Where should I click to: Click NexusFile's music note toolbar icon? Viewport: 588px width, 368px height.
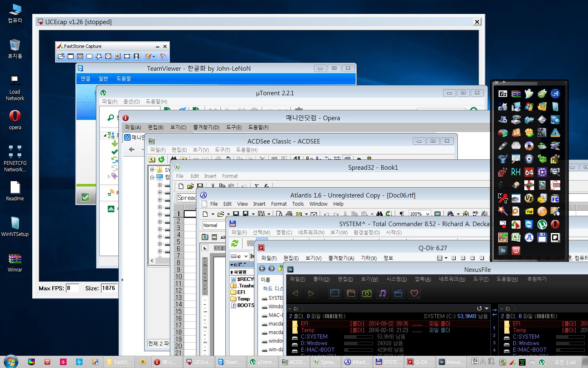[x=383, y=293]
